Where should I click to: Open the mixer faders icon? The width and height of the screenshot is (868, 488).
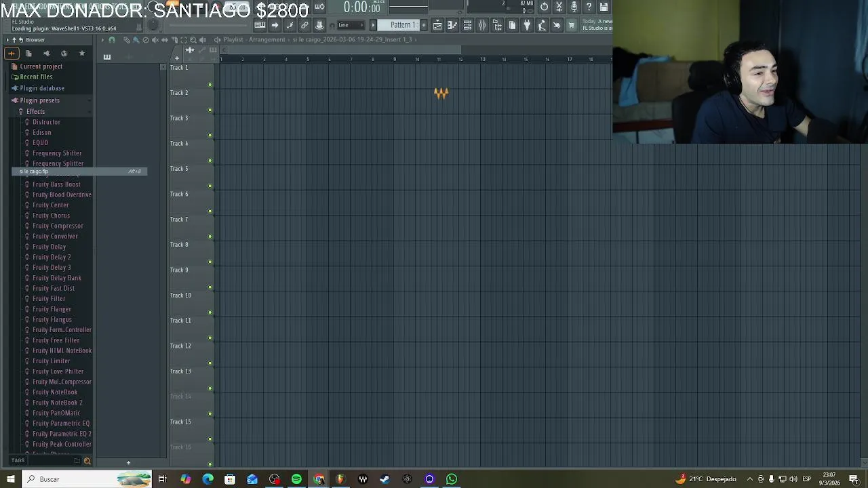click(x=482, y=25)
